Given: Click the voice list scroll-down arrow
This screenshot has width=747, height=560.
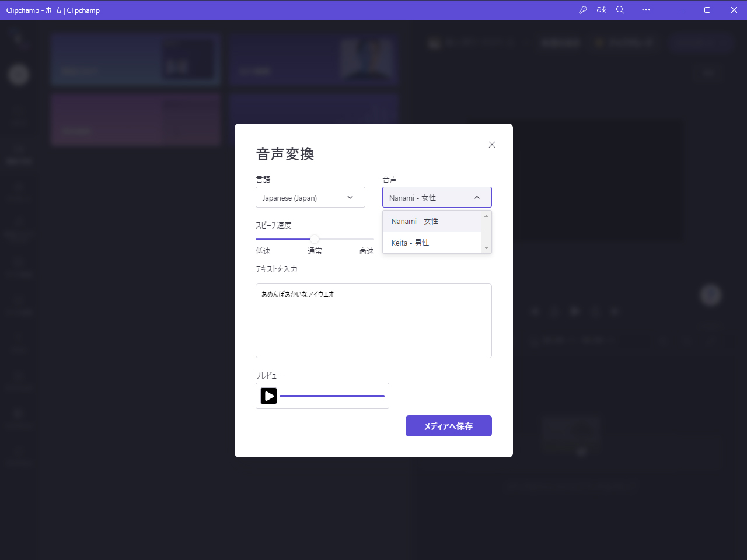Looking at the screenshot, I should pos(487,248).
